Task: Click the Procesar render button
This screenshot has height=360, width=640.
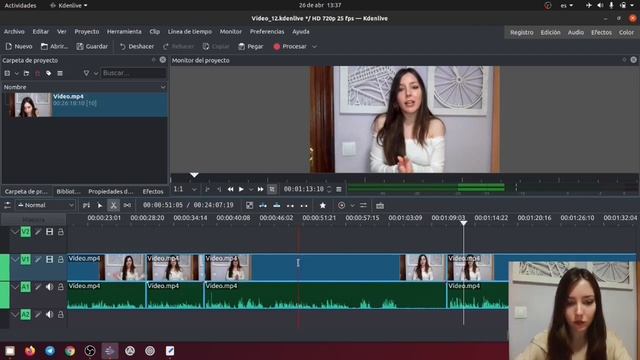Action: pyautogui.click(x=290, y=47)
